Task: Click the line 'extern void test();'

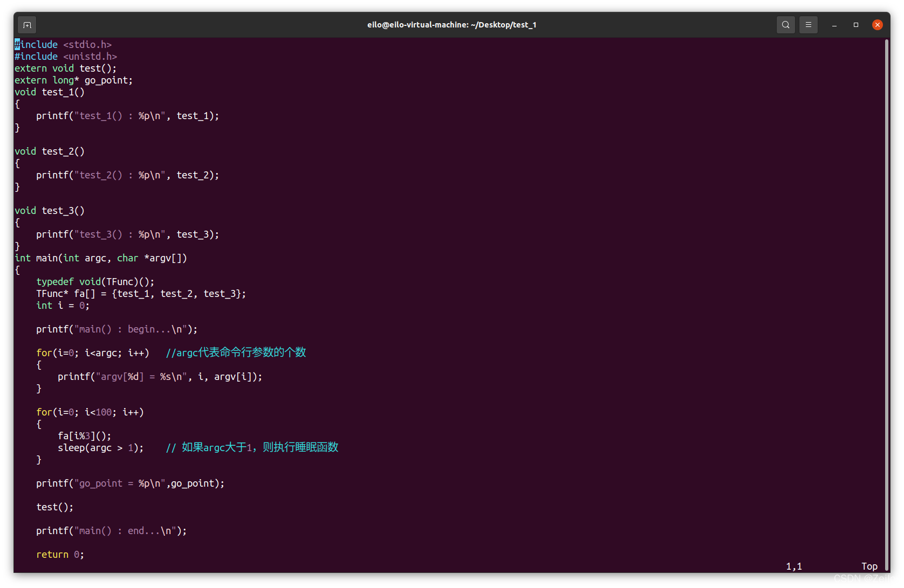Action: point(66,68)
